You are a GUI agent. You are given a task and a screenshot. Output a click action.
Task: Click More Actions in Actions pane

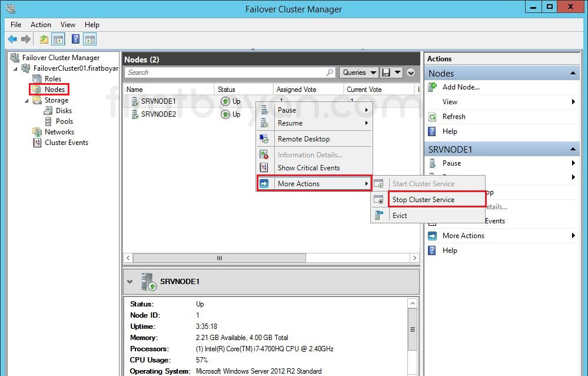tap(463, 236)
